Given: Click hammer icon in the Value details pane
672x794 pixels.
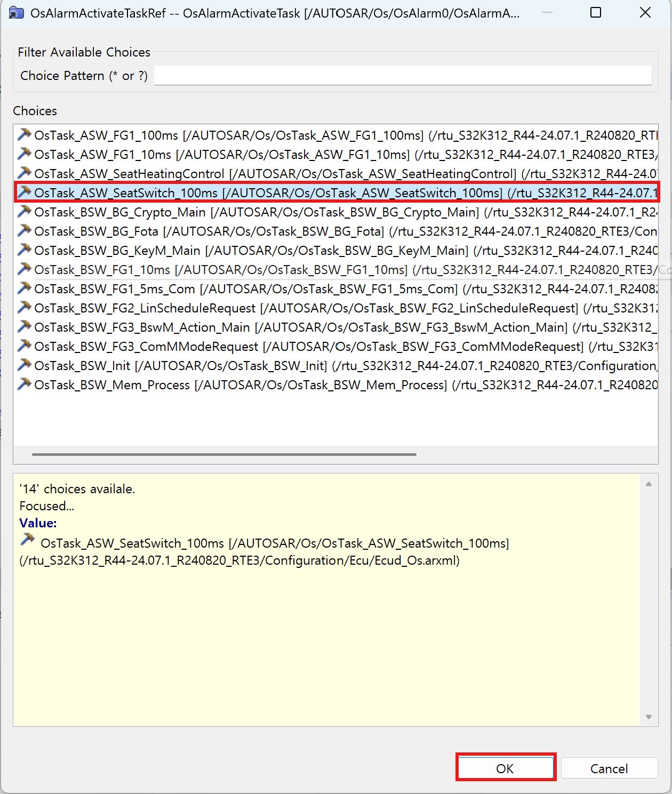Looking at the screenshot, I should (27, 540).
